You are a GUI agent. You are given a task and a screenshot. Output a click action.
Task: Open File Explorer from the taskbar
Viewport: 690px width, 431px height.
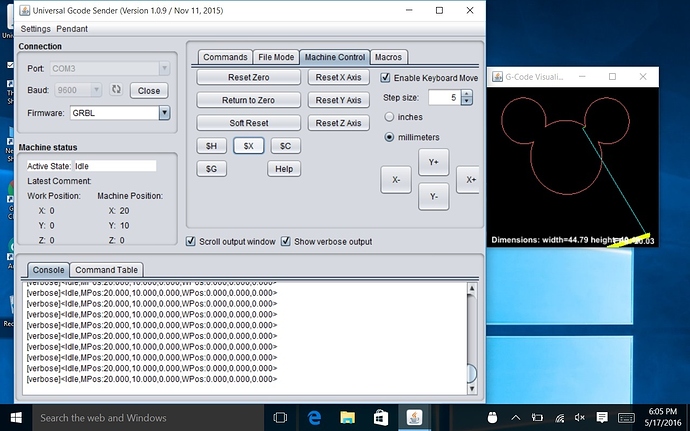tap(346, 417)
